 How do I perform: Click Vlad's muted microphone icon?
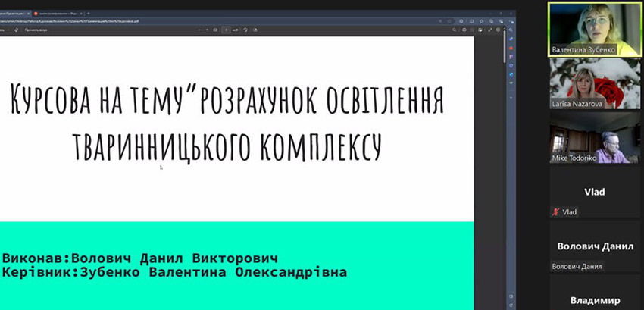pyautogui.click(x=556, y=212)
